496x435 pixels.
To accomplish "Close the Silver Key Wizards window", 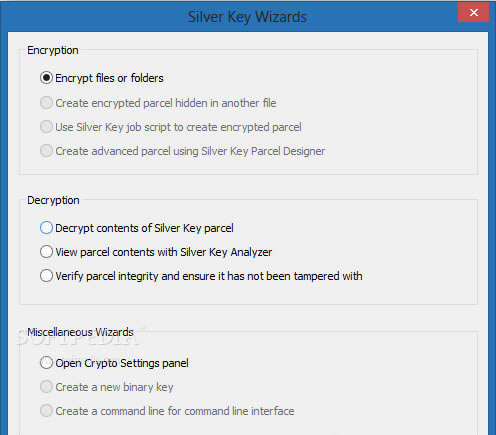I will tap(473, 13).
